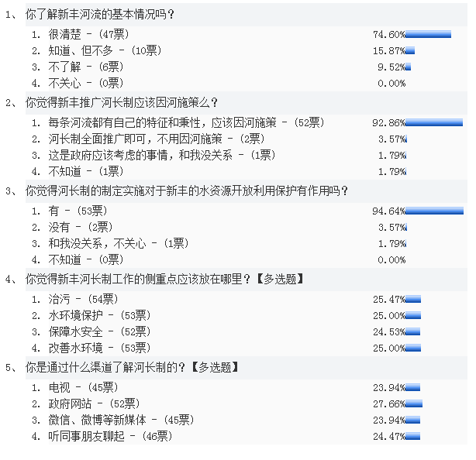
Task: Click the 很清楚 option with 47 votes
Action: 88,34
